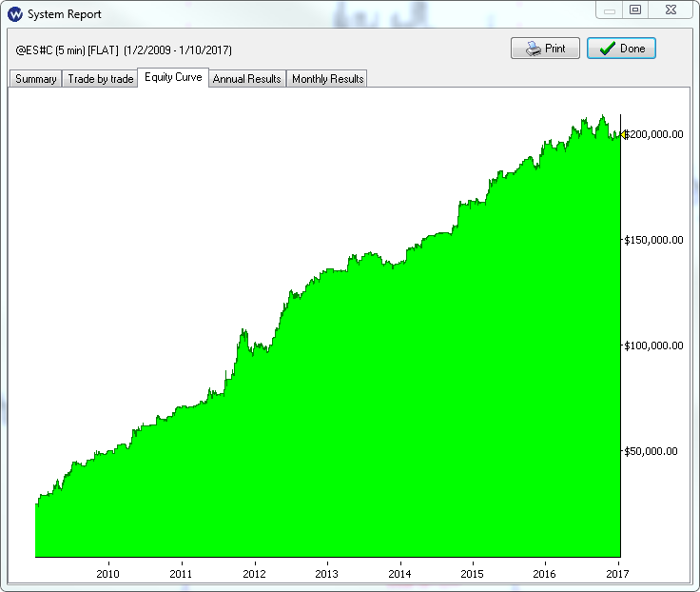This screenshot has height=592, width=700.
Task: Click the @ES#C (5 min) [FLAT] date range text
Action: [124, 50]
